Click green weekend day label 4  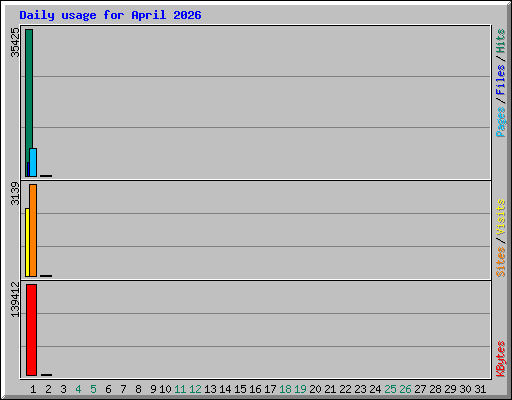pyautogui.click(x=78, y=389)
